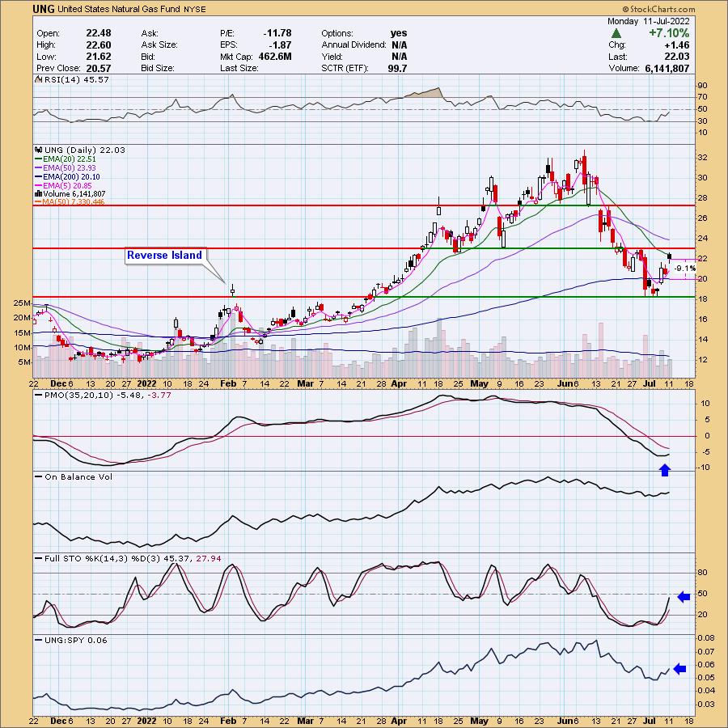
Task: Click the -9.1% label near latest candle
Action: (x=685, y=269)
